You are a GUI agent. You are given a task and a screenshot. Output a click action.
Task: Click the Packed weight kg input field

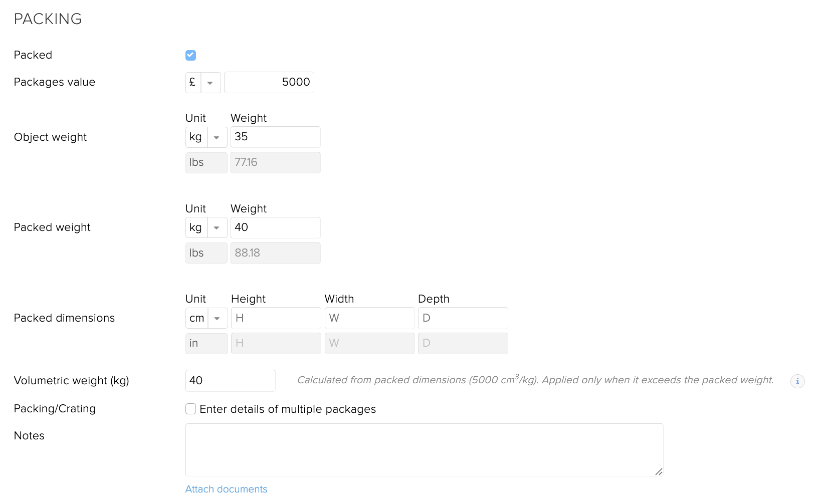pyautogui.click(x=275, y=228)
